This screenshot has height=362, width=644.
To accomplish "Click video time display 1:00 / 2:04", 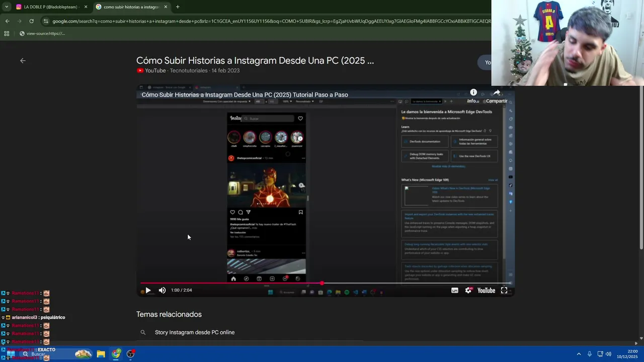I will tap(181, 290).
